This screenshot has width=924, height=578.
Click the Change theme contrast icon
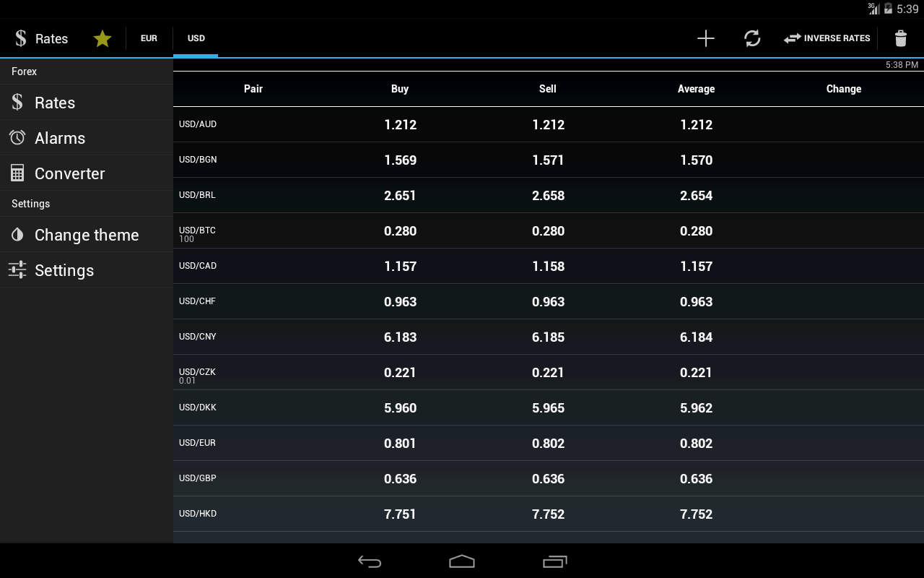click(x=17, y=235)
